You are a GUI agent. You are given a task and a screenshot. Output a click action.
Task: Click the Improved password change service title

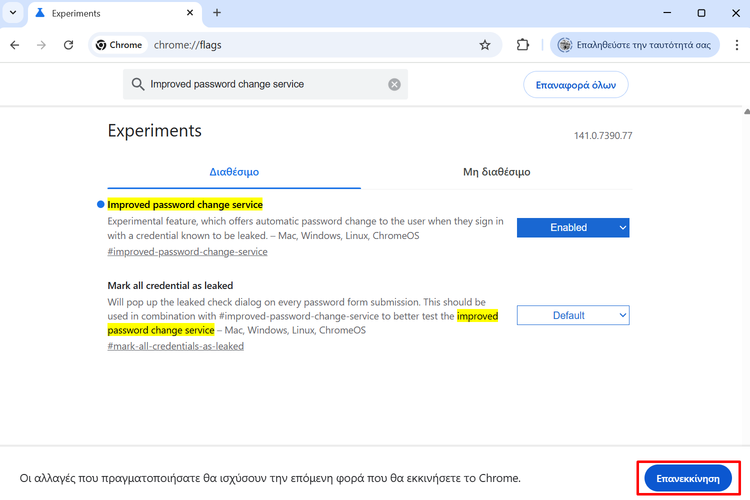point(185,205)
